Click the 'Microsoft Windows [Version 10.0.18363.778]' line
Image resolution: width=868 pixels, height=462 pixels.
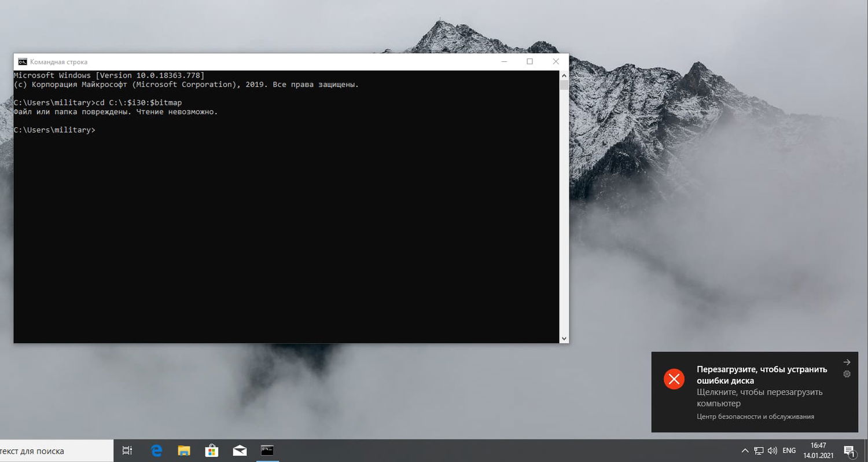[109, 75]
